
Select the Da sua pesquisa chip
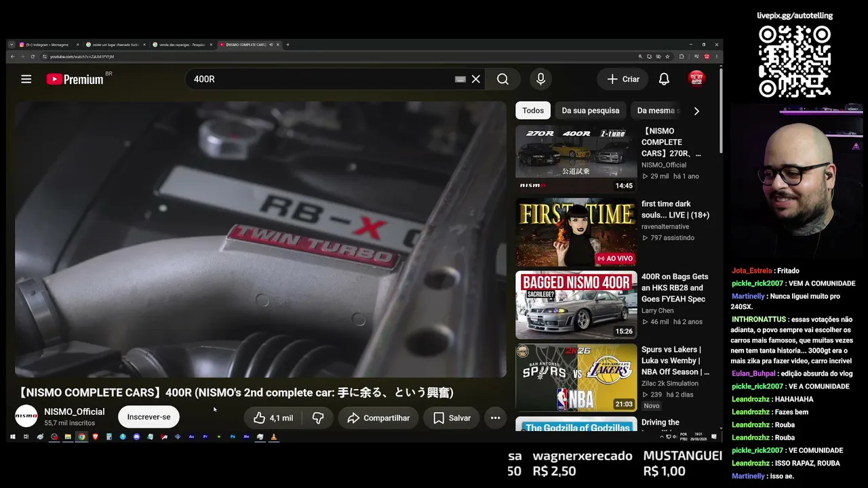click(x=591, y=110)
